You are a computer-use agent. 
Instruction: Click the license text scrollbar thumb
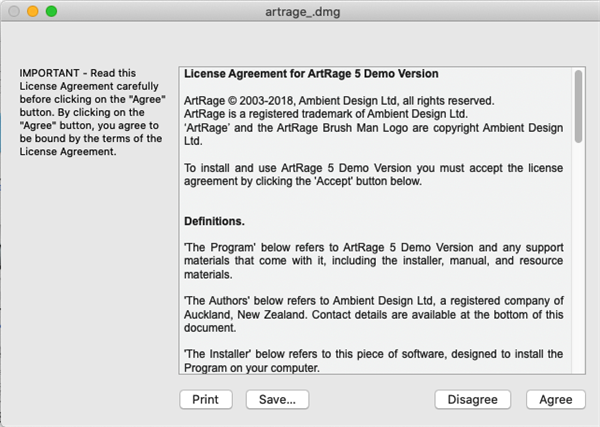(x=578, y=106)
